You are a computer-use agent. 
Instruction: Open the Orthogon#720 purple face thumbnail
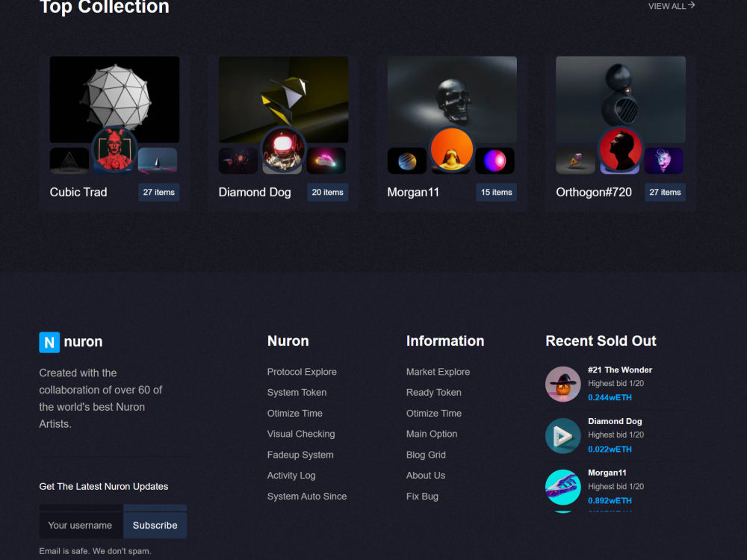[x=663, y=161]
